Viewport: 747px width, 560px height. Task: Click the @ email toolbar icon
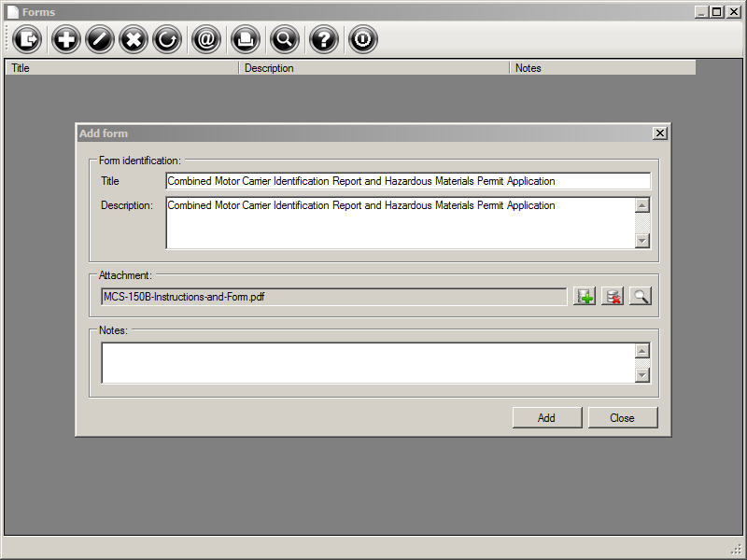[206, 39]
